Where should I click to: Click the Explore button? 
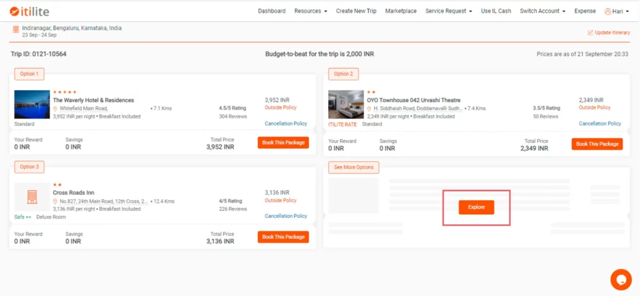tap(476, 207)
